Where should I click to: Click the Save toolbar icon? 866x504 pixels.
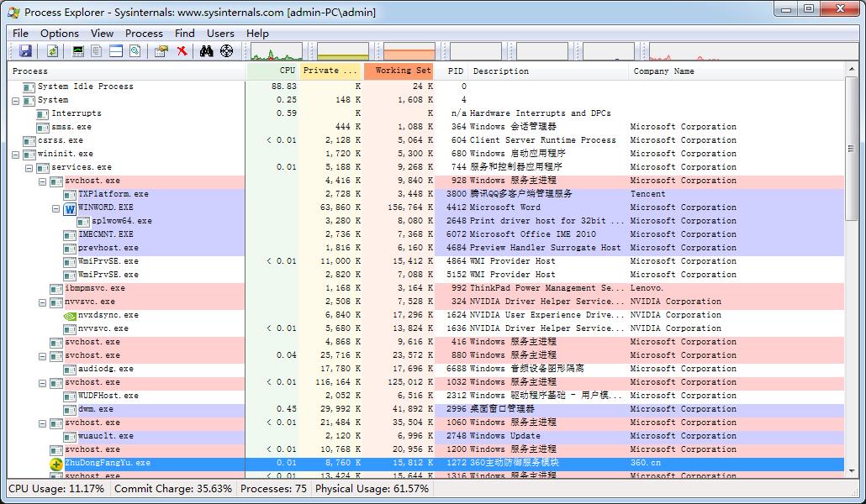point(25,51)
